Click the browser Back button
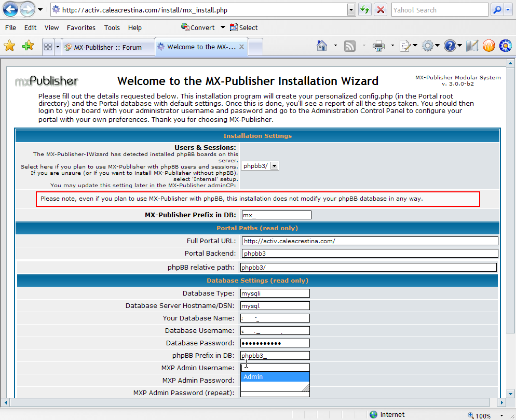Image resolution: width=516 pixels, height=420 pixels. coord(10,9)
